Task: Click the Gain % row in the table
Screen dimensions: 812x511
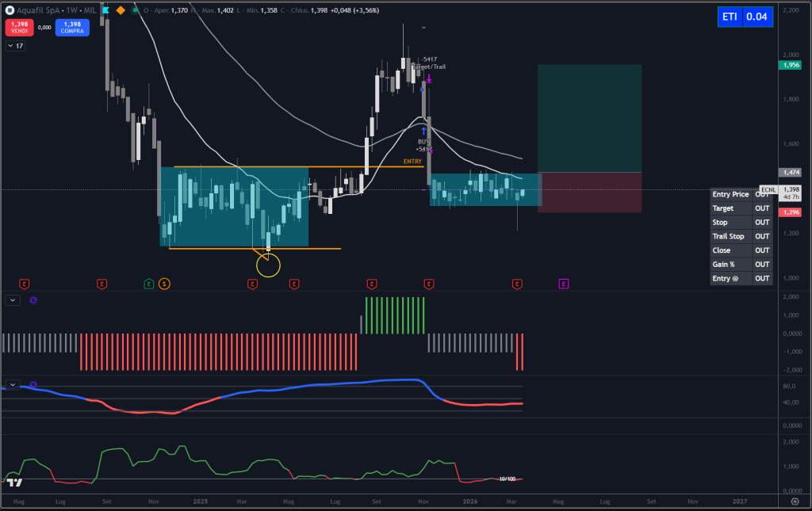Action: [x=741, y=264]
